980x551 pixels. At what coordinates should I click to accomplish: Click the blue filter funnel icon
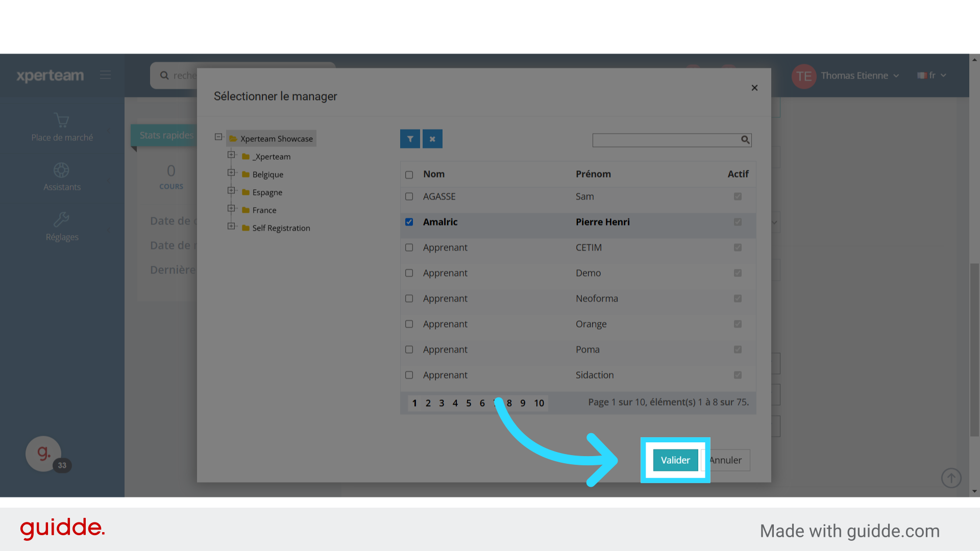(x=410, y=139)
